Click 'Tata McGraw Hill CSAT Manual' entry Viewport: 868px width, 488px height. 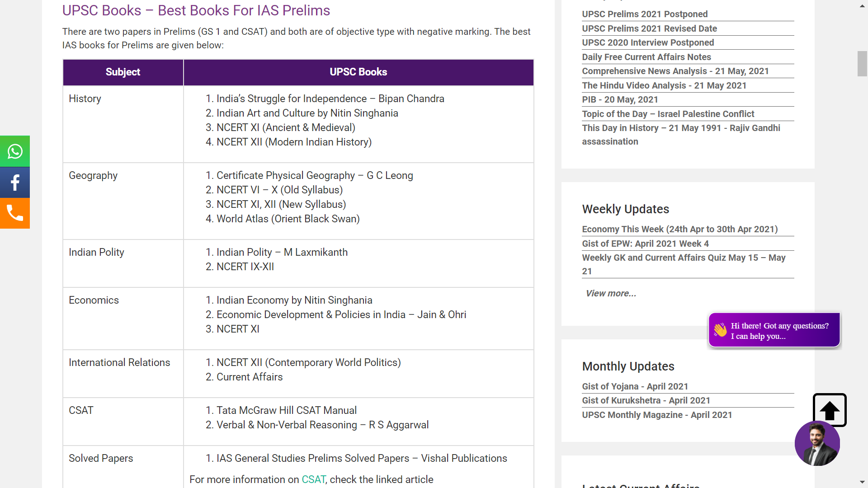pos(287,410)
